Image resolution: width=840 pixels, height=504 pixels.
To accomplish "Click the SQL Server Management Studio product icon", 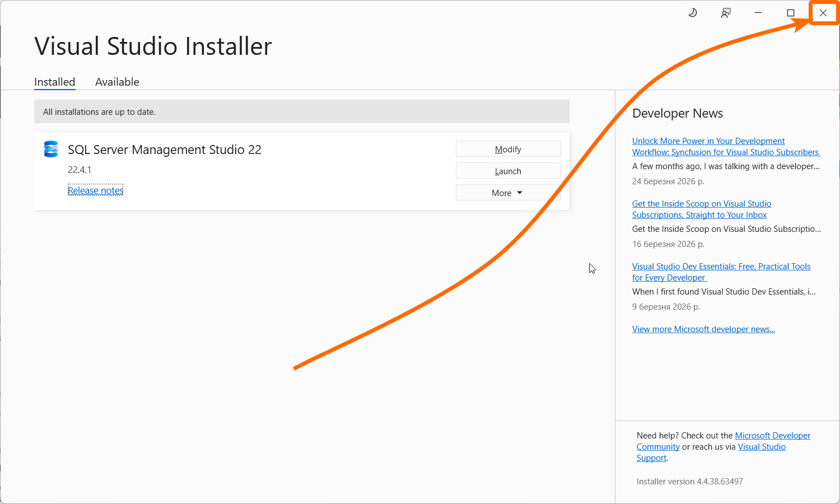I will (x=51, y=150).
